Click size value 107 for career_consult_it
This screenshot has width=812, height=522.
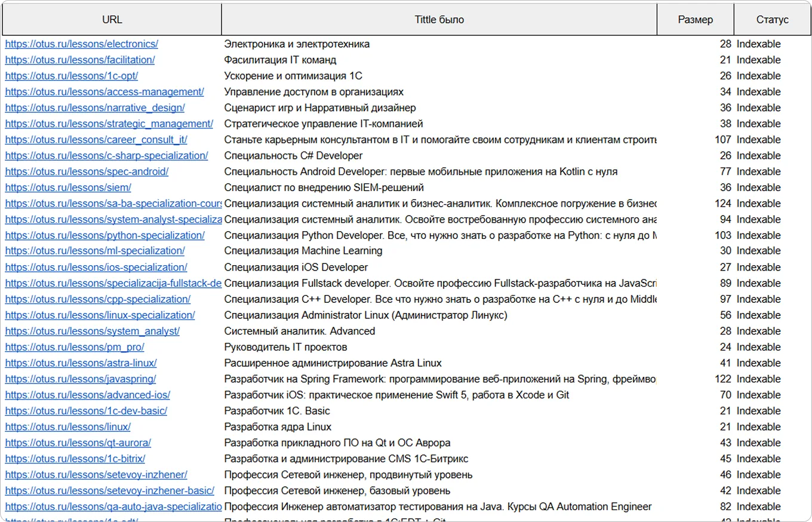click(722, 140)
